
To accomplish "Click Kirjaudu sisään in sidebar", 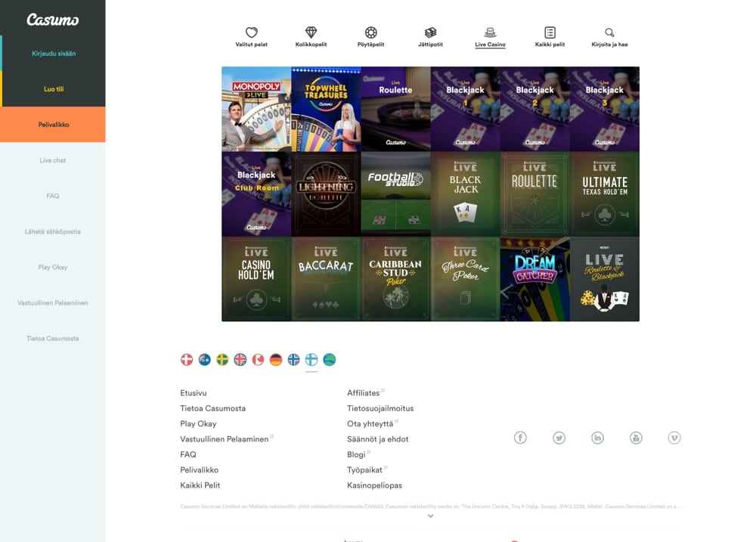I will tap(54, 54).
